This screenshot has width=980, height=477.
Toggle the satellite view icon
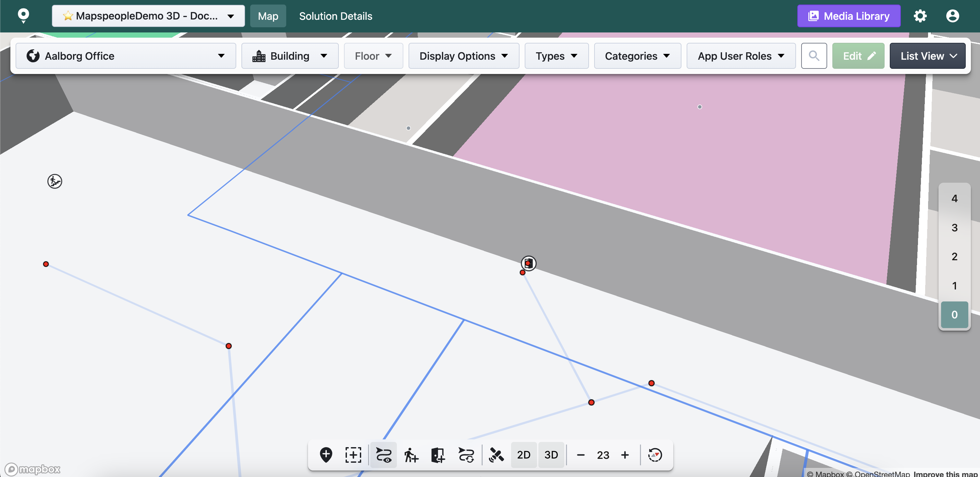point(496,455)
